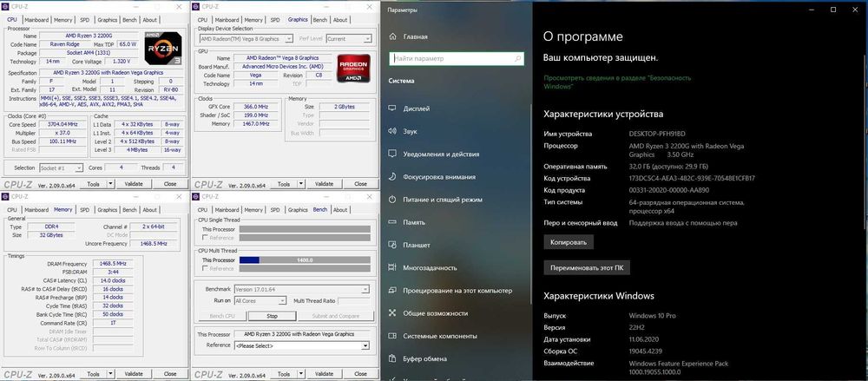Switch to SPD tab in CPU-Z Graphics window
The width and height of the screenshot is (868, 381).
point(275,20)
